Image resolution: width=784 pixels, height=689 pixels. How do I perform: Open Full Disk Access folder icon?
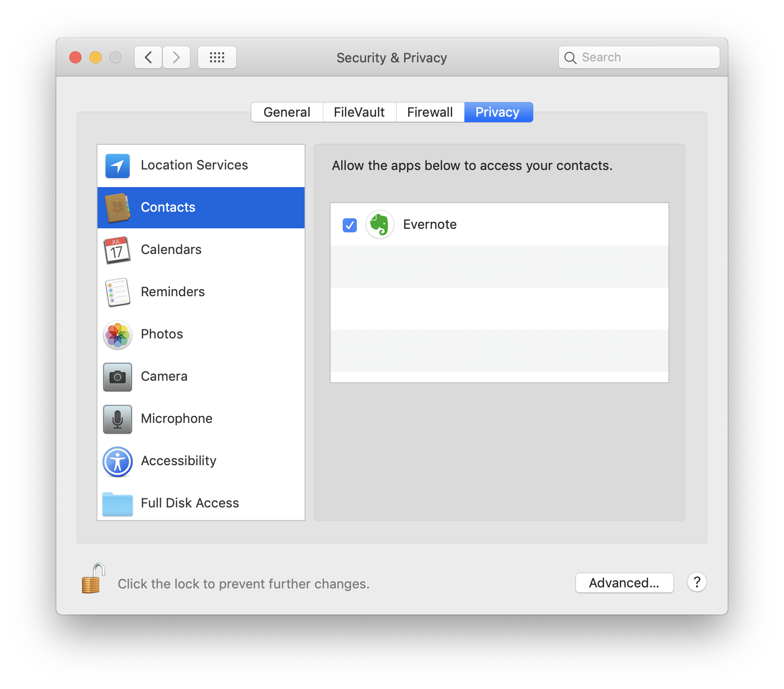[118, 503]
